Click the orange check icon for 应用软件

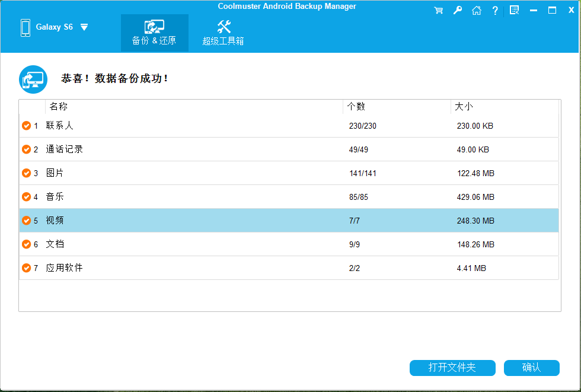[x=26, y=268]
